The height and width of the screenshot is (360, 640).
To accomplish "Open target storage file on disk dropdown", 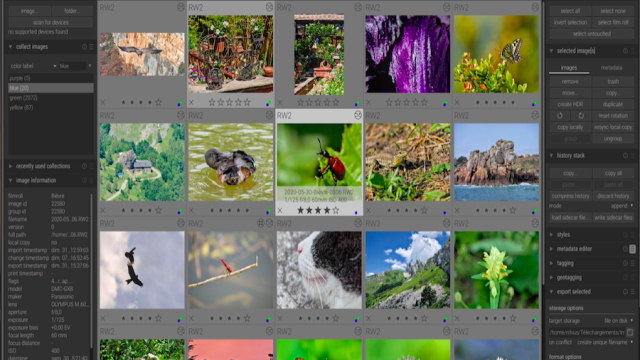I will (x=618, y=321).
